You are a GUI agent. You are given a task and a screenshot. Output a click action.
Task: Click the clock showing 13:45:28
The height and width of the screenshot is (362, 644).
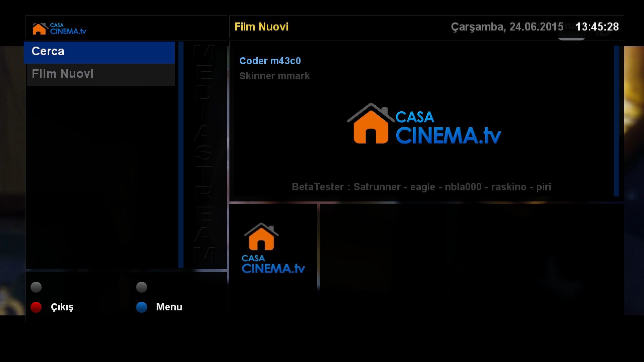[x=597, y=27]
